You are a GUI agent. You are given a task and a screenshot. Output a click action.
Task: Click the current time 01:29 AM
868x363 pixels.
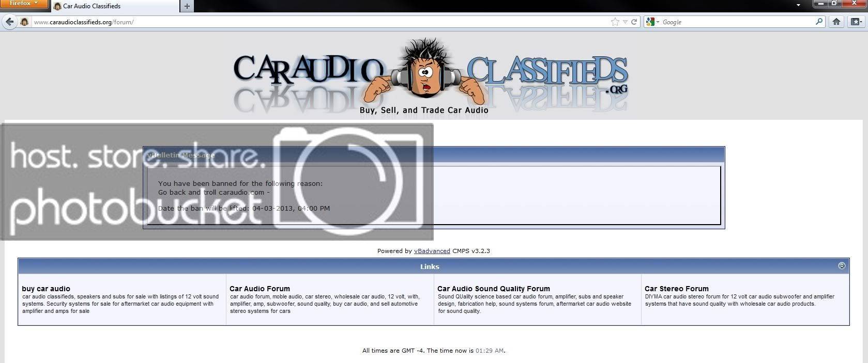[x=489, y=351]
